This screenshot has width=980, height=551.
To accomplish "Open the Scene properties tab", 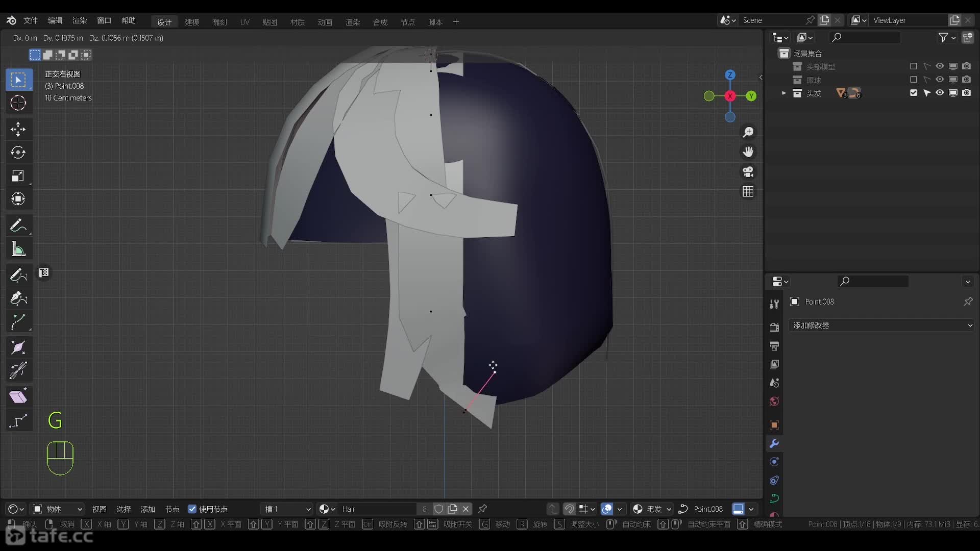I will coord(774,383).
